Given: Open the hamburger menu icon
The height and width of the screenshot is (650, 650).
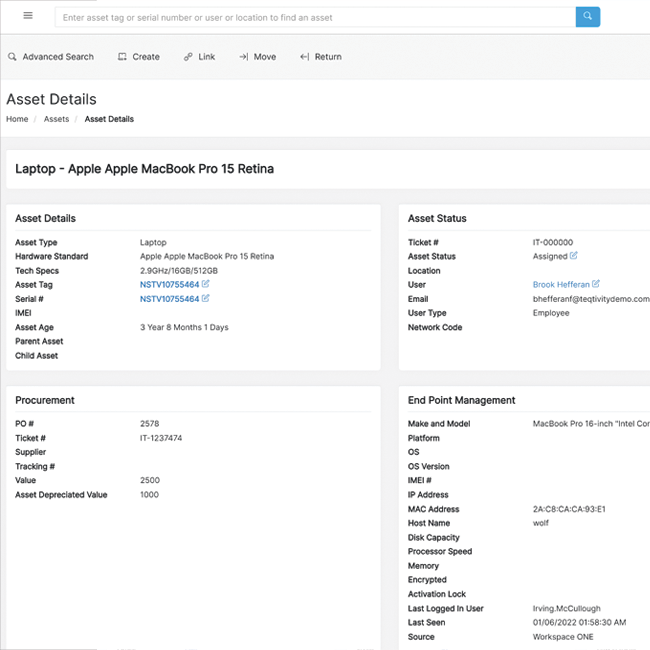Looking at the screenshot, I should pyautogui.click(x=28, y=16).
